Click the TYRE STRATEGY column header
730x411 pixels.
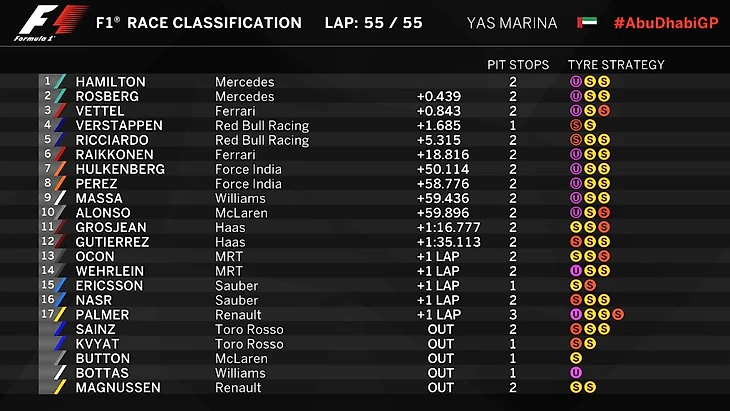pos(616,65)
